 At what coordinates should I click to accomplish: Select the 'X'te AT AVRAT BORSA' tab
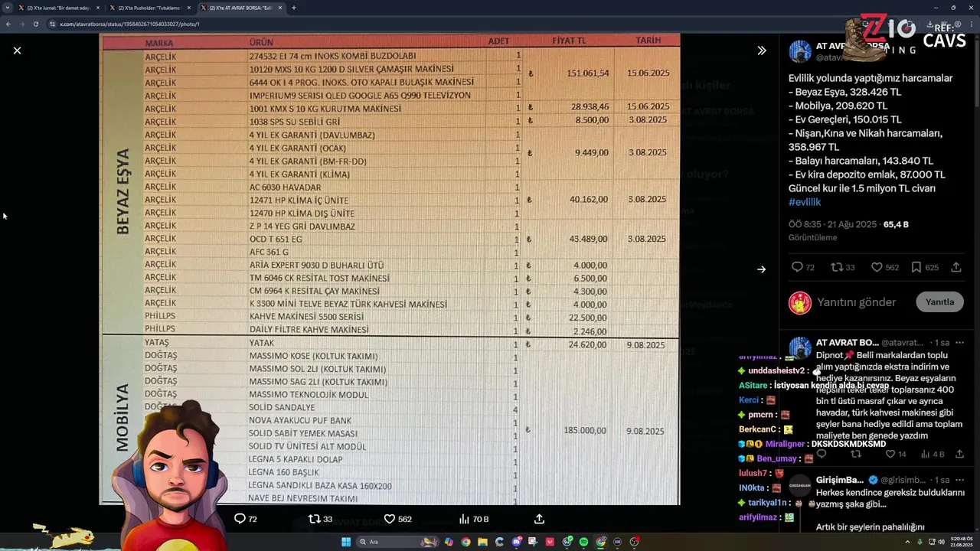pos(240,8)
